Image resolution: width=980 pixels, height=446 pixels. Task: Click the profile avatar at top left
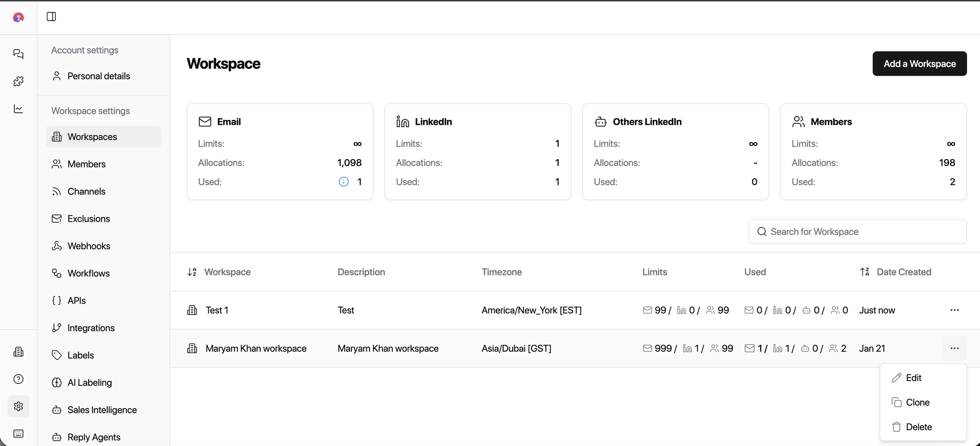tap(18, 17)
